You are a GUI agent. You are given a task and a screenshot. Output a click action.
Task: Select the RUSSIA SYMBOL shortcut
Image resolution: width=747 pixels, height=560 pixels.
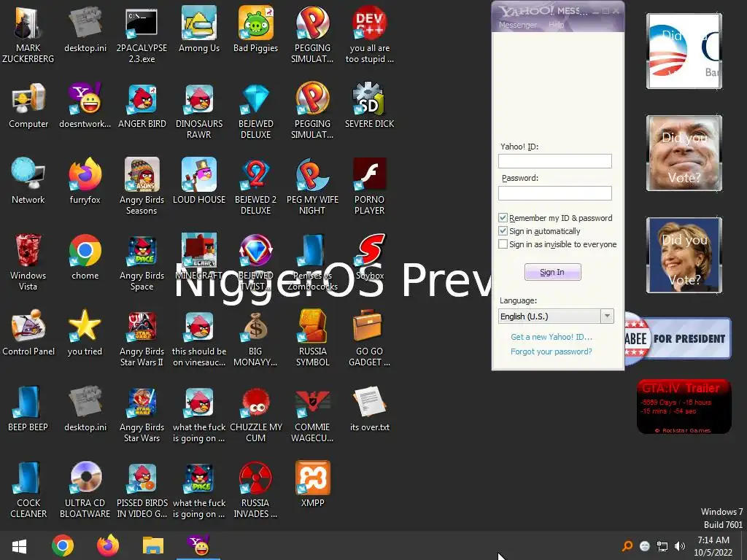312,338
